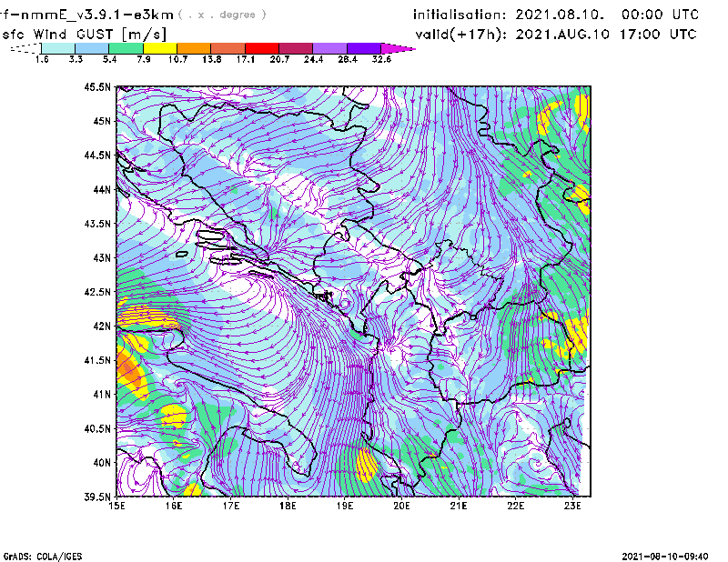Pick the orange legend swatch
Image resolution: width=728 pixels, height=562 pixels.
pyautogui.click(x=194, y=48)
